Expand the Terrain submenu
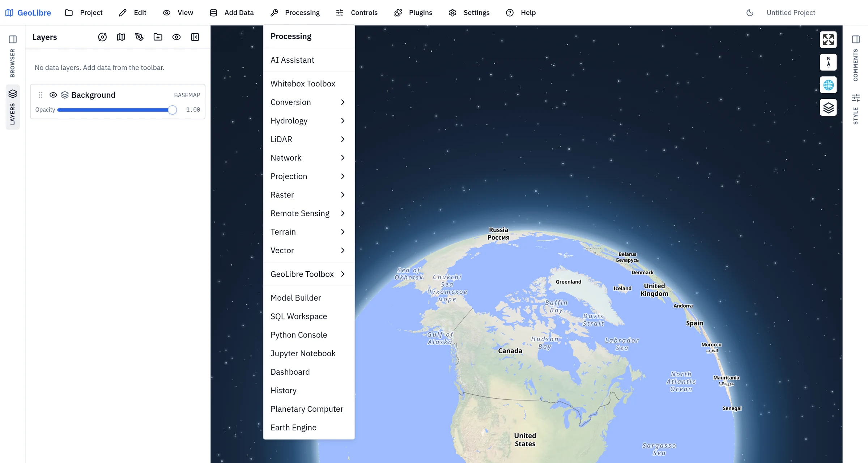This screenshot has height=463, width=868. click(309, 232)
